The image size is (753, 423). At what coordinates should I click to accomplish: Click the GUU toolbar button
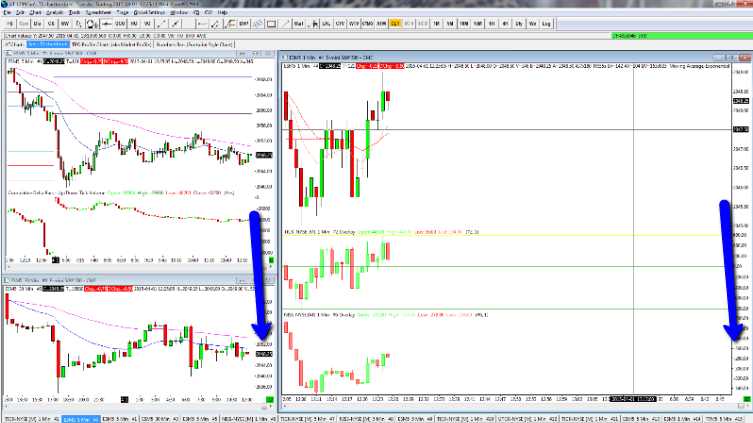pyautogui.click(x=120, y=24)
